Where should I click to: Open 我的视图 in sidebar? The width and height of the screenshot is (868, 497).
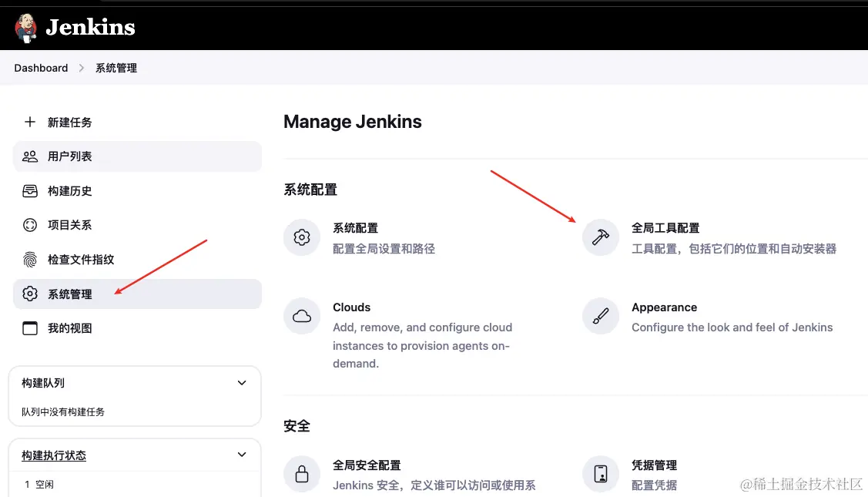pos(70,328)
